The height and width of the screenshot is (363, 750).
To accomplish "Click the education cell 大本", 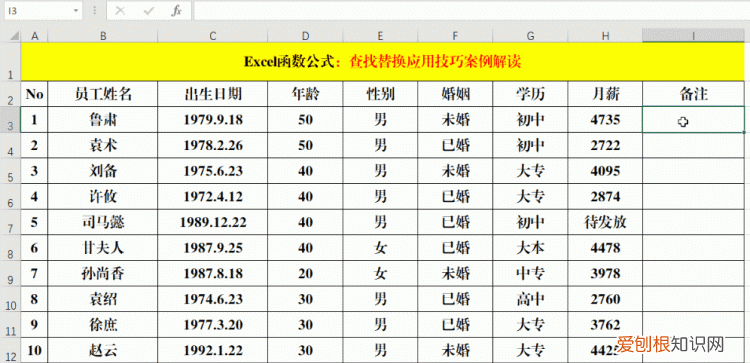I will (530, 248).
